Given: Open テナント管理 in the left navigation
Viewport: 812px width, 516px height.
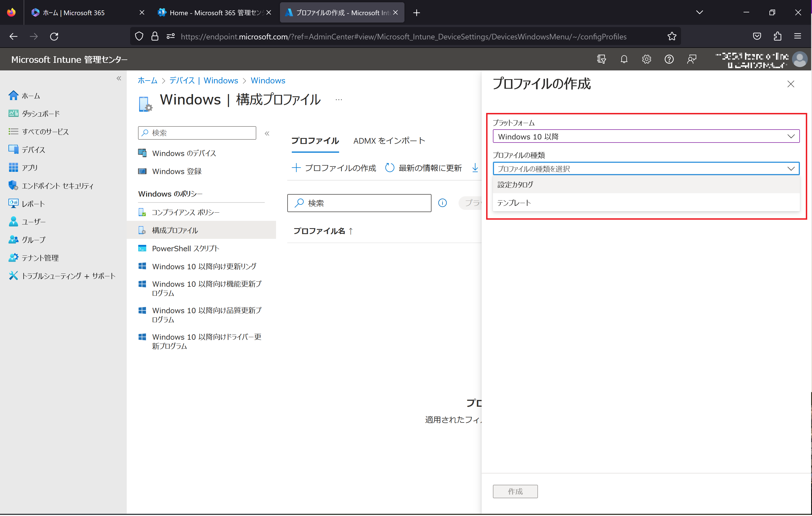Looking at the screenshot, I should click(34, 258).
